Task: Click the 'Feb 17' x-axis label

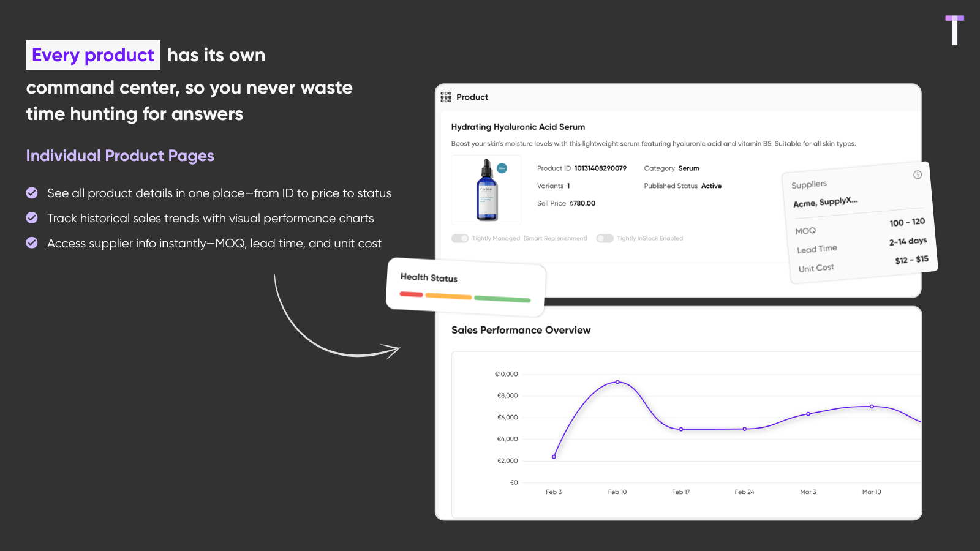Action: (x=681, y=492)
